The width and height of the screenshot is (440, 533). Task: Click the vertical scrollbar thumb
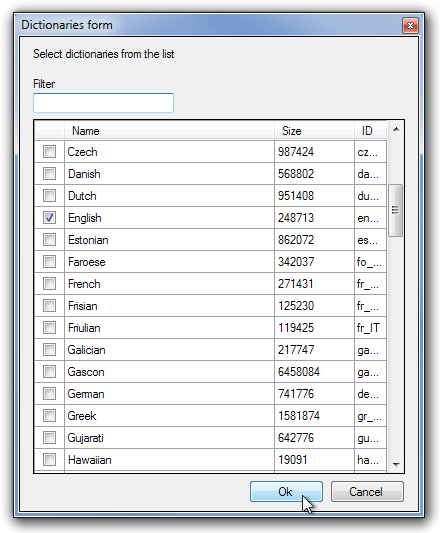click(x=395, y=210)
